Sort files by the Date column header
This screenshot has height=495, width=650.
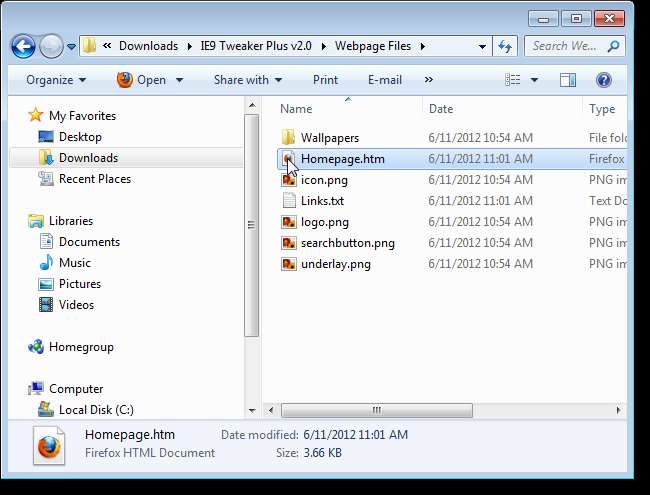(440, 109)
